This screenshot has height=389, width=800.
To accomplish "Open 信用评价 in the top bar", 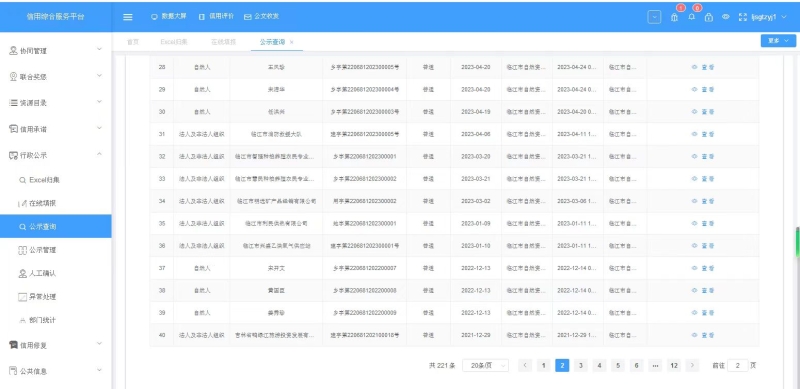I will (x=216, y=16).
